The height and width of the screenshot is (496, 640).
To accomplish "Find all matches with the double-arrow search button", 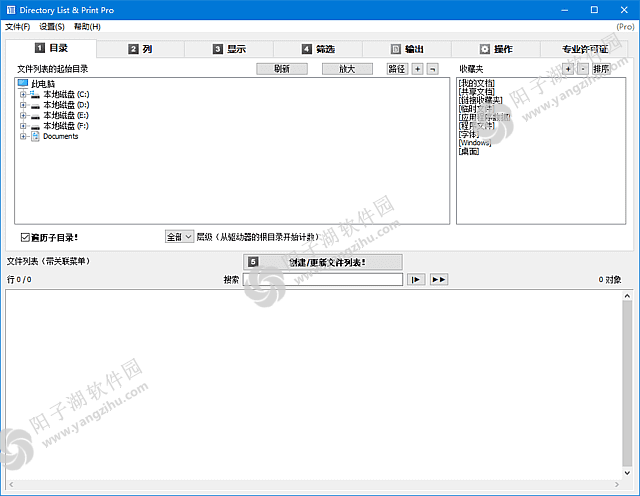I will 439,279.
